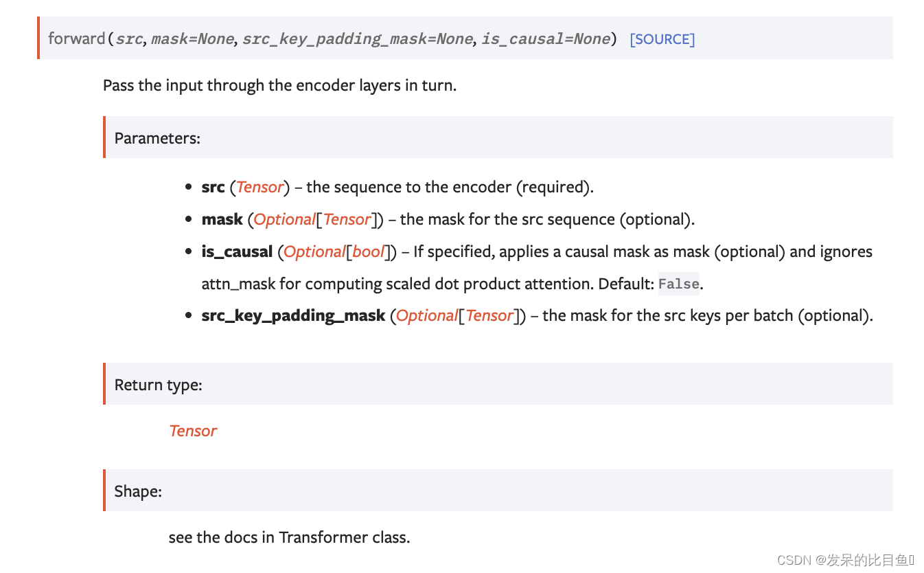Viewport: 924px width, 573px height.
Task: Click the text 'see the docs in Transformer class'
Action: 288,537
